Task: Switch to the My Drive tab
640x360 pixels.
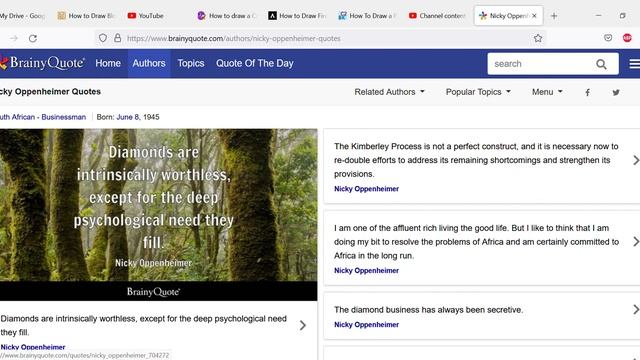Action: [22, 16]
